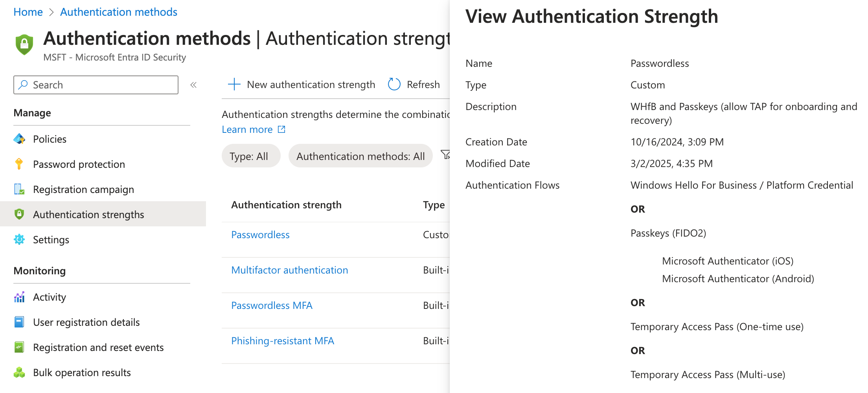Click the View Authentication Strength heading
Screen dimensions: 868x393
pyautogui.click(x=592, y=17)
